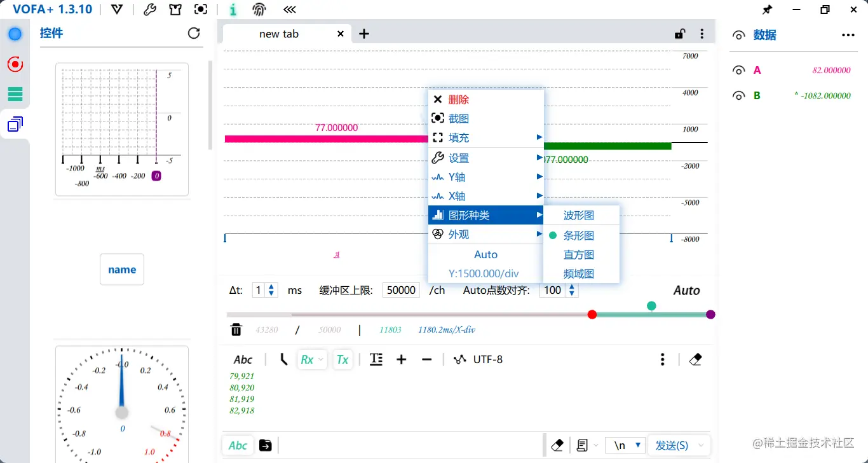Toggle visibility of data channel A

pos(739,70)
